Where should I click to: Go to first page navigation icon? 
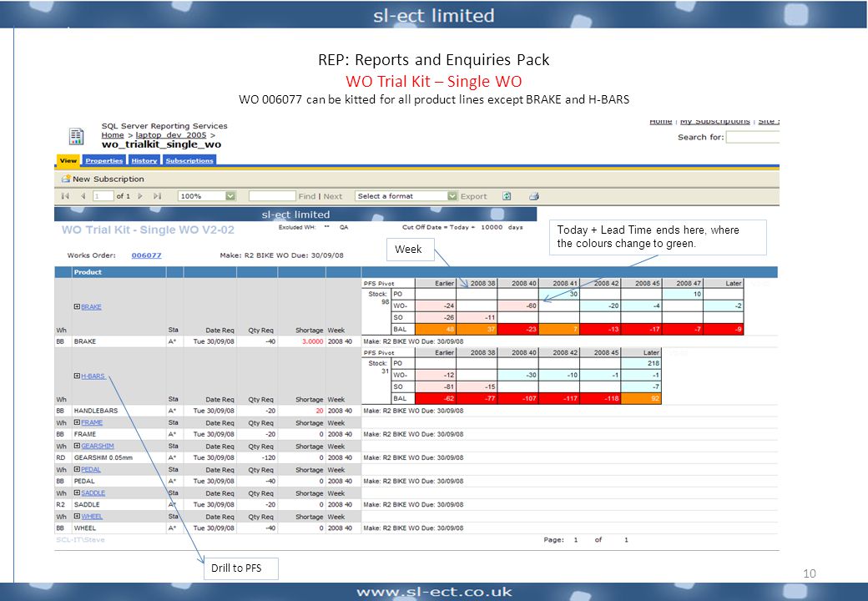(x=65, y=196)
